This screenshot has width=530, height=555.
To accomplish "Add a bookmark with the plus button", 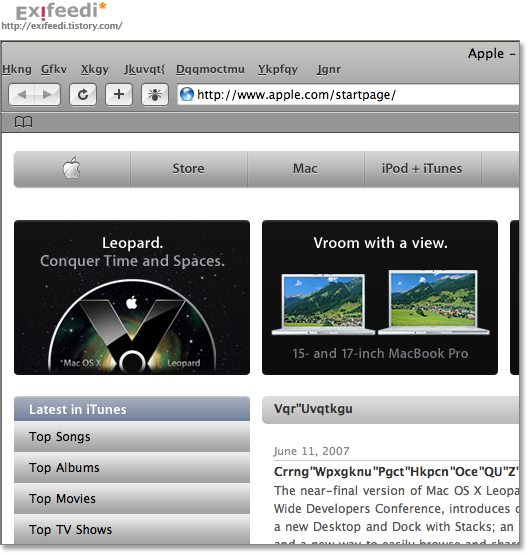I will [119, 95].
